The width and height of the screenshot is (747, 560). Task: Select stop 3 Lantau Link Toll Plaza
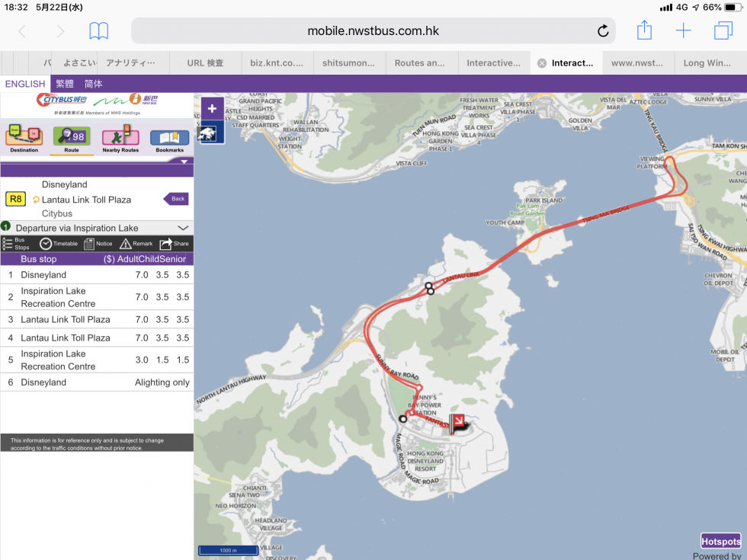point(97,319)
